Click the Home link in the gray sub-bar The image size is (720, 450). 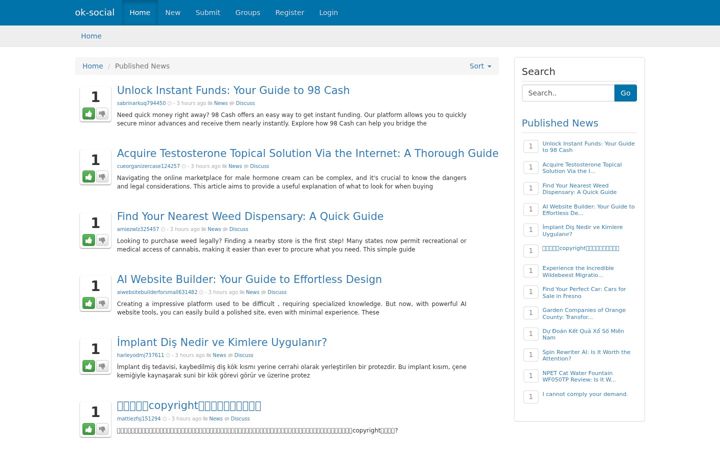pyautogui.click(x=91, y=36)
